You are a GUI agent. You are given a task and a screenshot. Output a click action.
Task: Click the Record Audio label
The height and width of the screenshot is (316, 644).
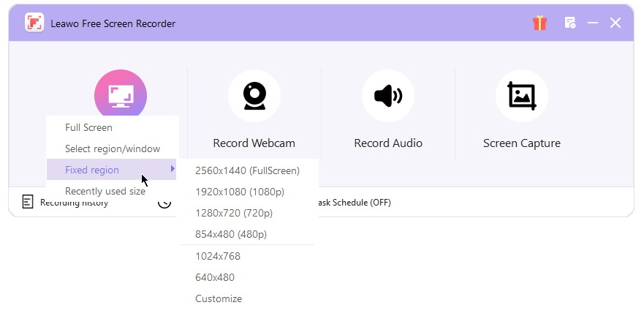(x=388, y=143)
